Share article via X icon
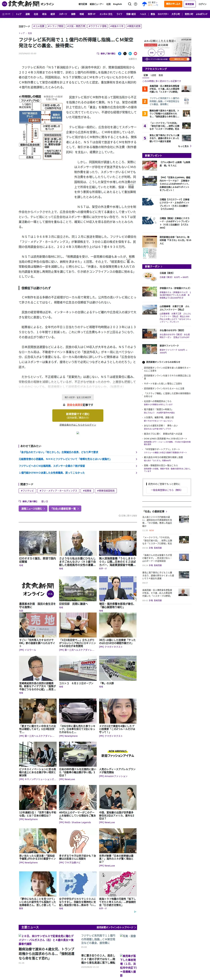This screenshot has height=980, width=210. tap(125, 54)
